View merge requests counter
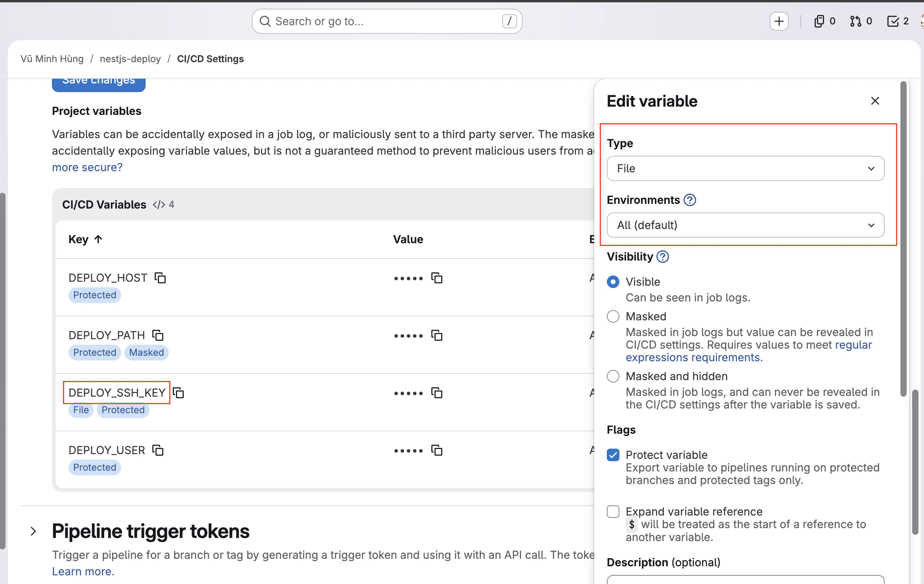 click(861, 21)
